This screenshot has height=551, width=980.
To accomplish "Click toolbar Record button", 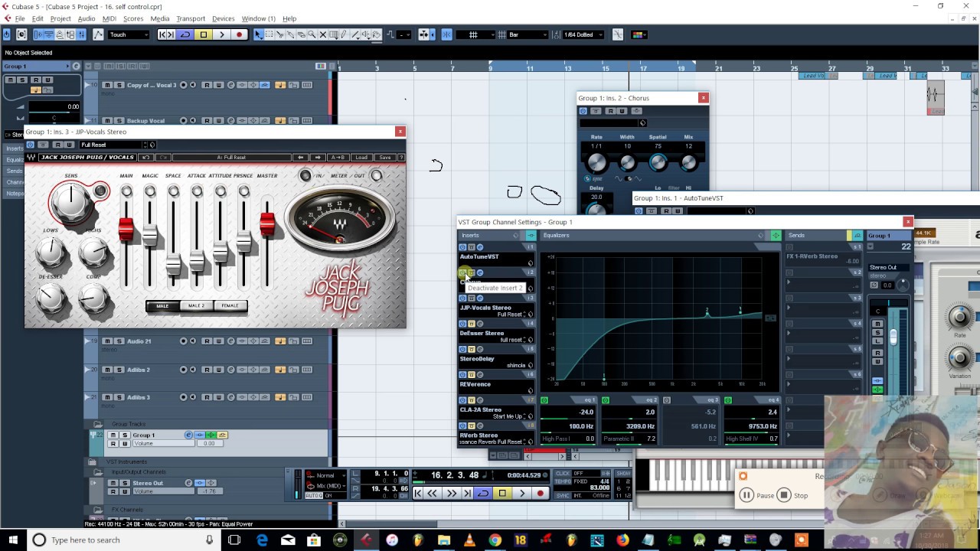I will click(x=239, y=34).
